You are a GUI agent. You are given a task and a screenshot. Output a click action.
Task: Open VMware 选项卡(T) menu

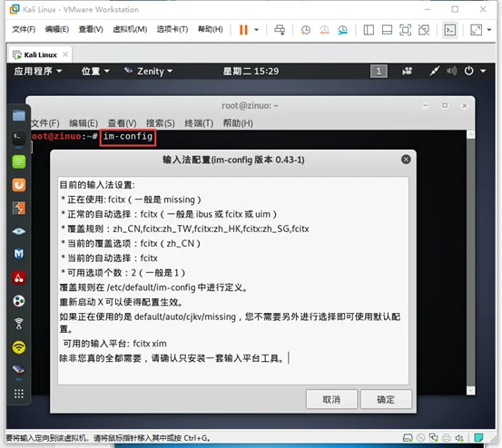pos(172,29)
